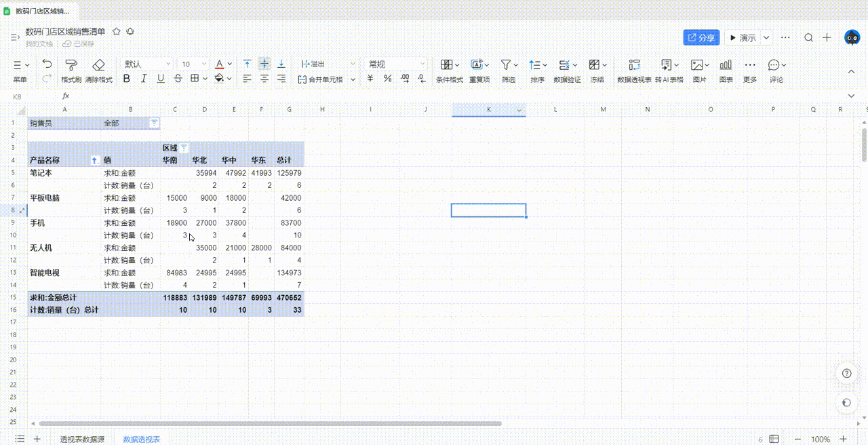Click the 演示 present button

[741, 38]
